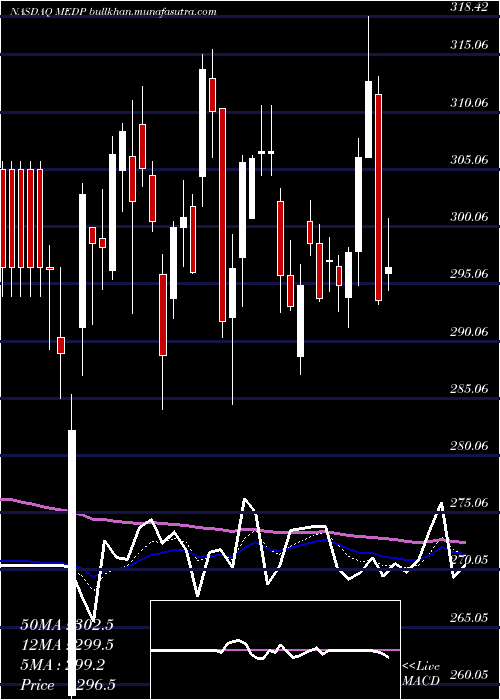Click the 265.05 price axis label
500x700 pixels.
pyautogui.click(x=471, y=619)
